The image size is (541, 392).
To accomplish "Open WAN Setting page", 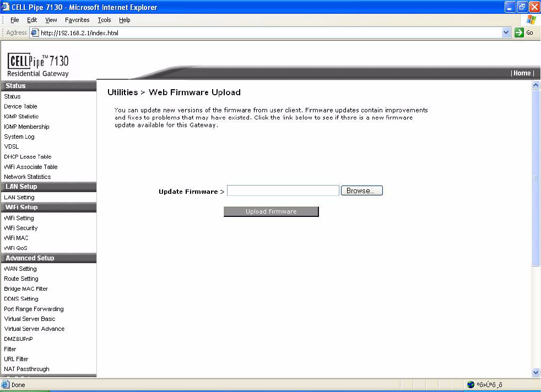I will pyautogui.click(x=20, y=269).
